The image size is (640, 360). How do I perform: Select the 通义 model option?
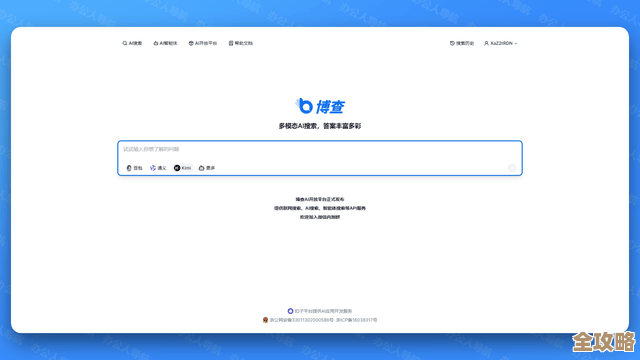158,168
